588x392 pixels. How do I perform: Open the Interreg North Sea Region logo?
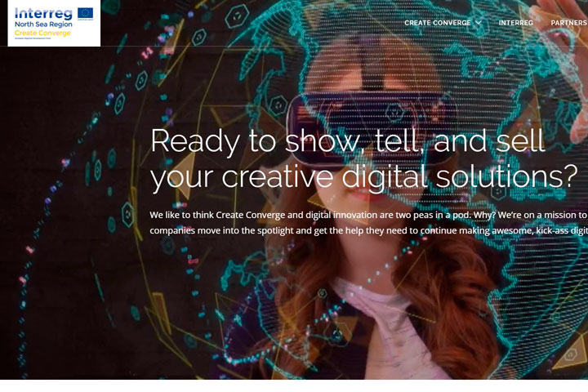[x=54, y=23]
